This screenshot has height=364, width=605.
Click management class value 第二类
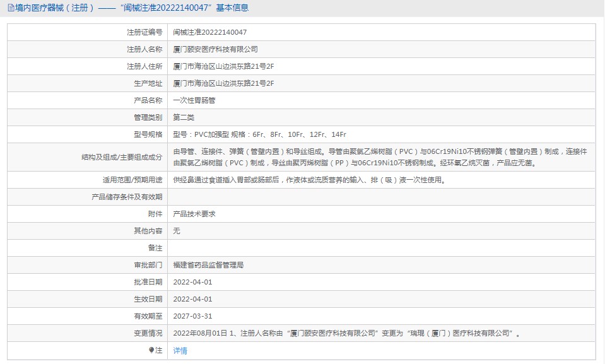coord(184,117)
